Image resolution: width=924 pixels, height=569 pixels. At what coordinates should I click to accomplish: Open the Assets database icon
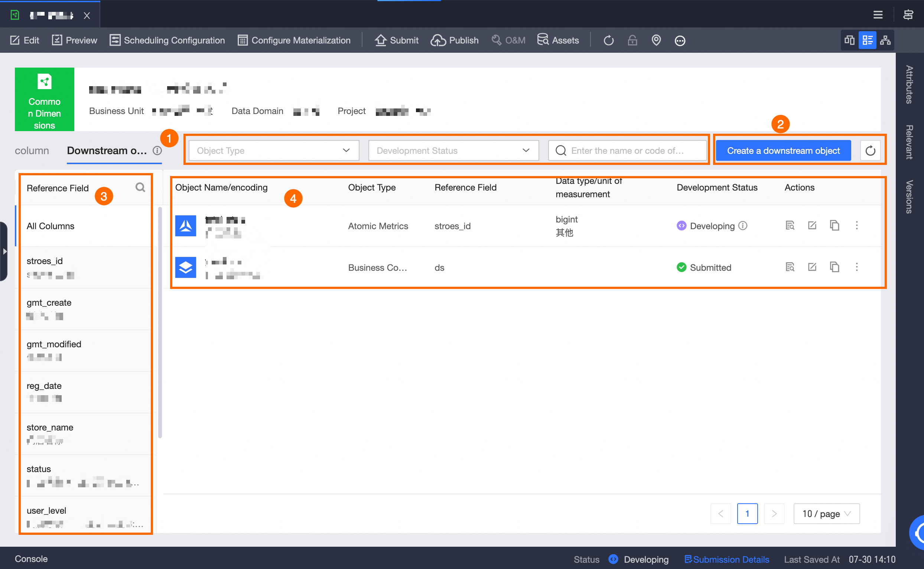[x=543, y=39]
